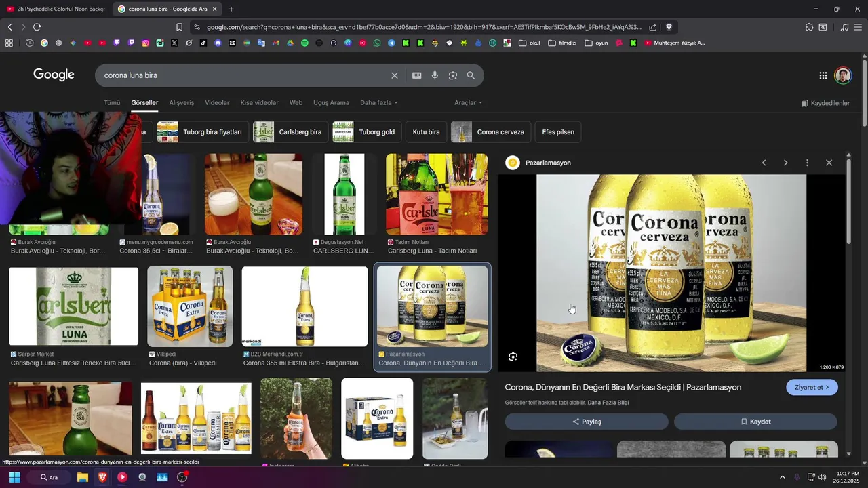This screenshot has width=868, height=488.
Task: Bookmark this page via address bar icon
Action: 179,27
